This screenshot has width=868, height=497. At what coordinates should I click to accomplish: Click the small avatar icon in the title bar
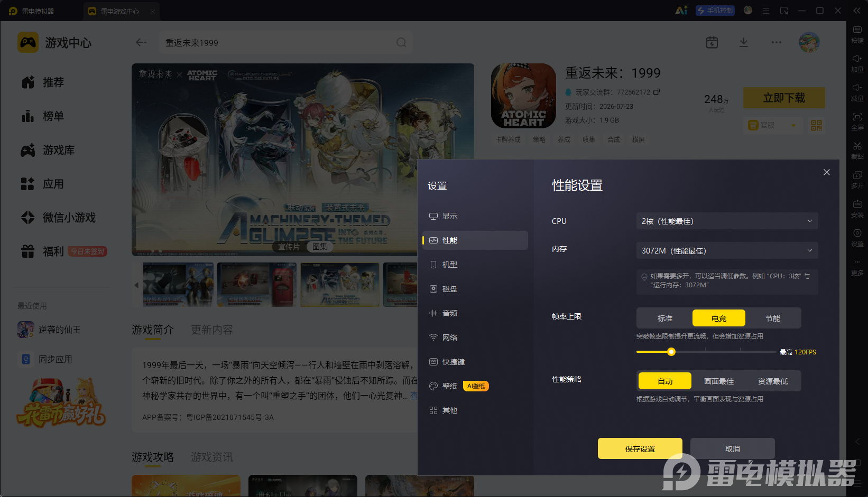747,10
